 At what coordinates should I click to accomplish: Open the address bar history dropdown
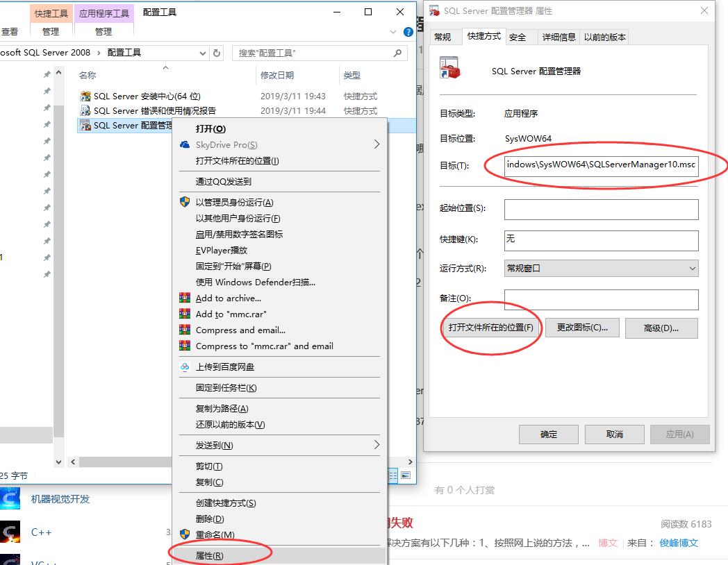(x=202, y=53)
